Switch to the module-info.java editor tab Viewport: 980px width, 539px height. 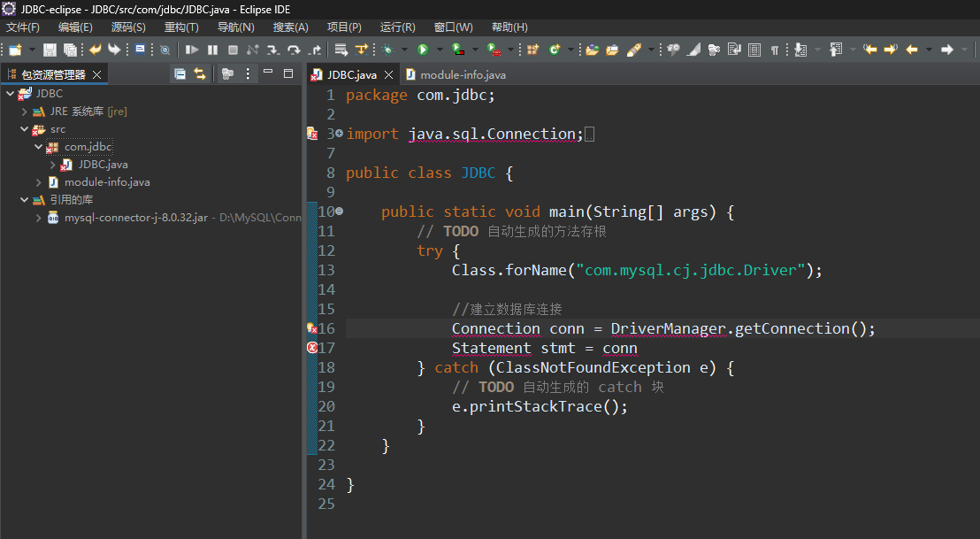click(x=463, y=75)
